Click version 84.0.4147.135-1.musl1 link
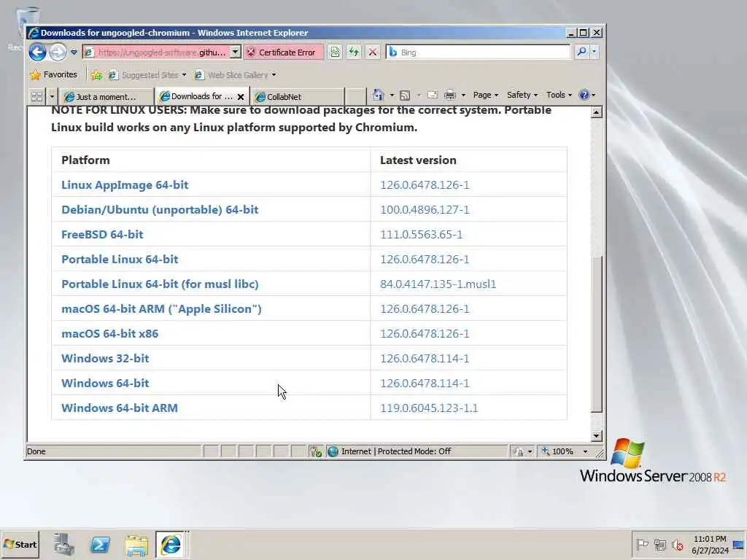This screenshot has width=747, height=560. [x=438, y=284]
